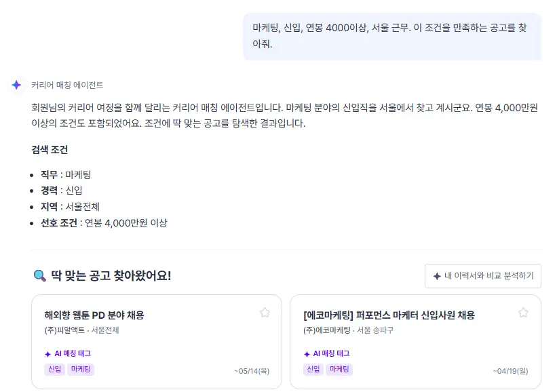Click the ~04/19(일) deadline label
The width and height of the screenshot is (557, 392).
click(510, 371)
